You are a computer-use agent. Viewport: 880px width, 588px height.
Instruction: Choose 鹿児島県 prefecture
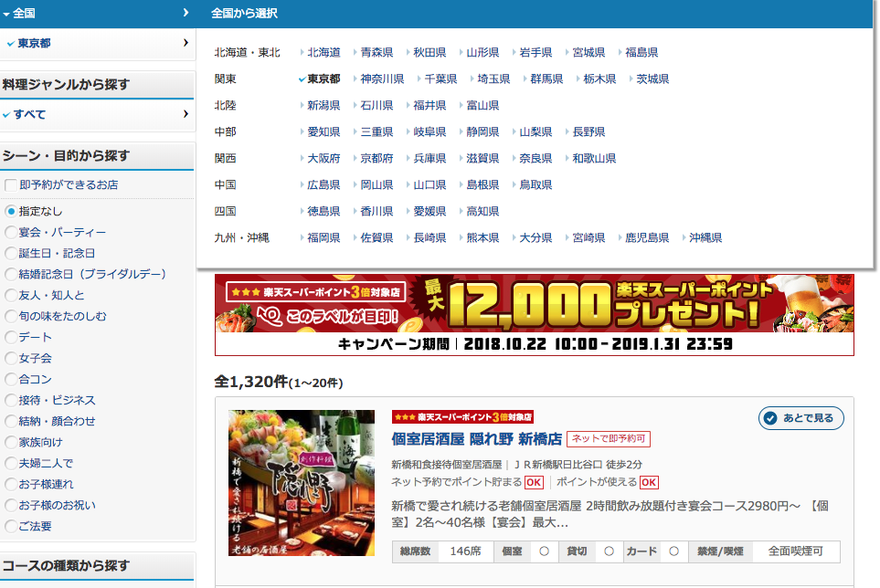pyautogui.click(x=647, y=238)
